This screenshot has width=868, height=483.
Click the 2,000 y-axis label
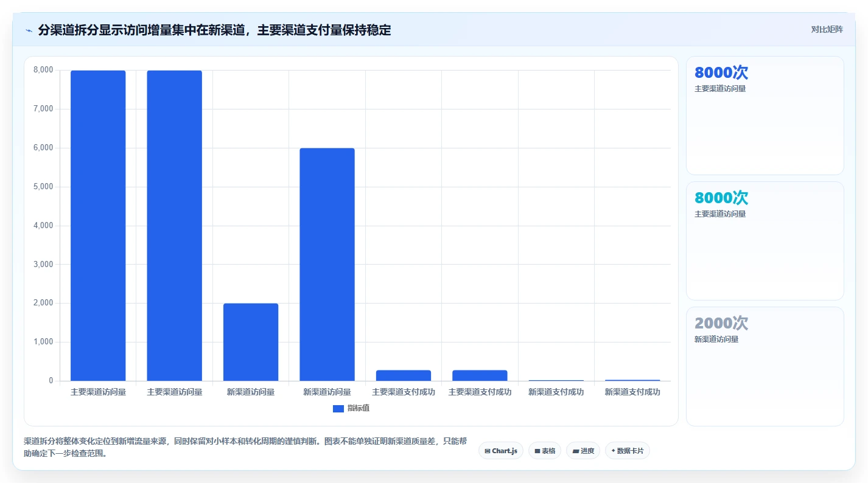tap(43, 303)
